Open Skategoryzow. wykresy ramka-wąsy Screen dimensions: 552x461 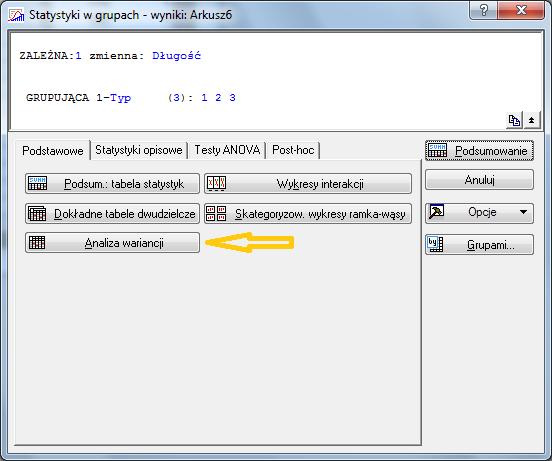click(308, 214)
